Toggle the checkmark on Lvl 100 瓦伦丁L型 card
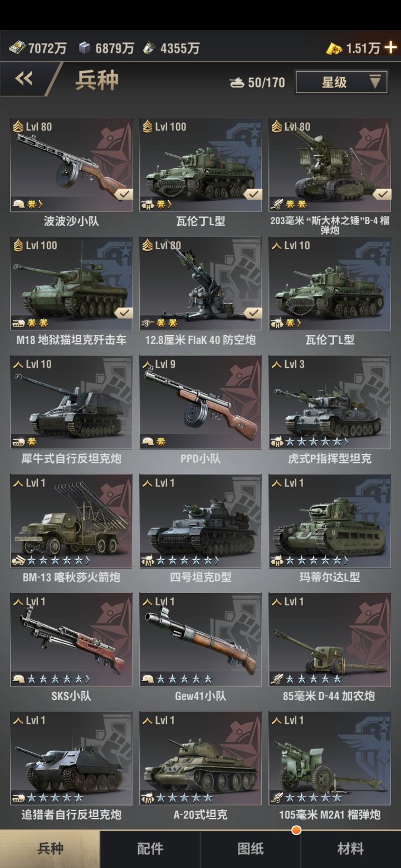The image size is (401, 868). click(x=253, y=194)
